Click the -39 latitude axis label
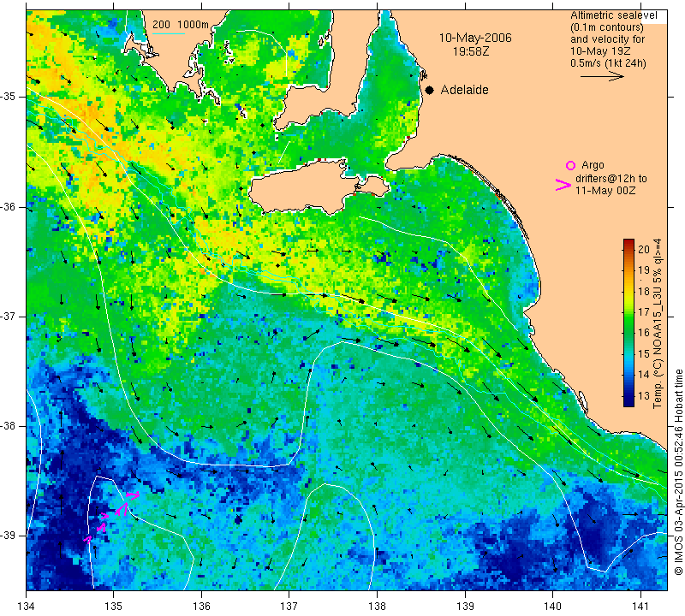Image resolution: width=685 pixels, height=616 pixels. pyautogui.click(x=9, y=536)
